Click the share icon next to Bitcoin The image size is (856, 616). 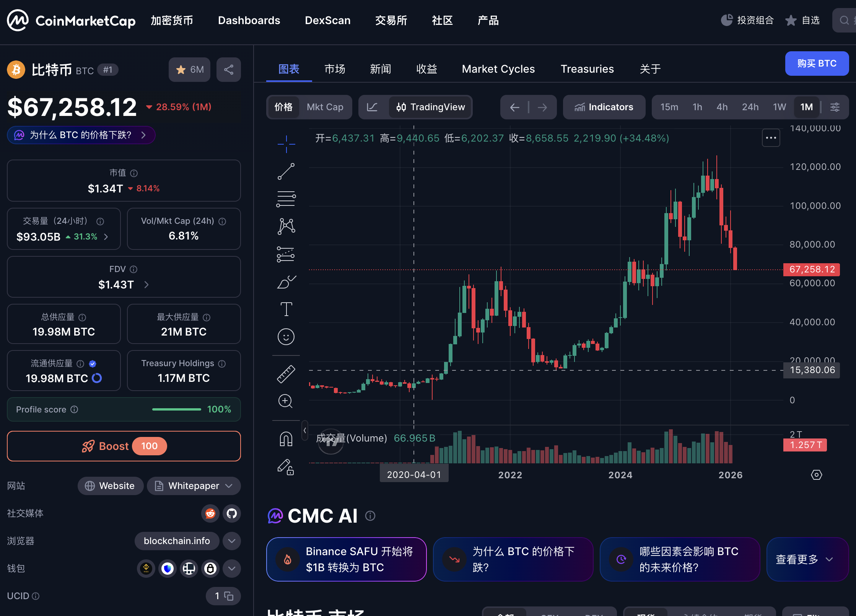coord(228,70)
